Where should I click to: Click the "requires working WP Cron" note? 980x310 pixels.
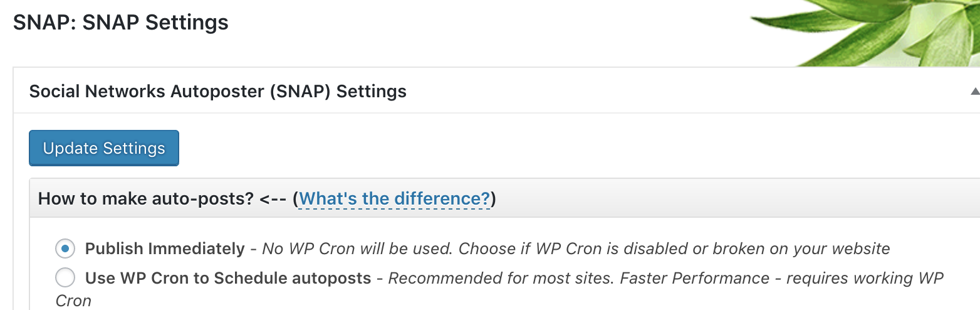click(865, 278)
